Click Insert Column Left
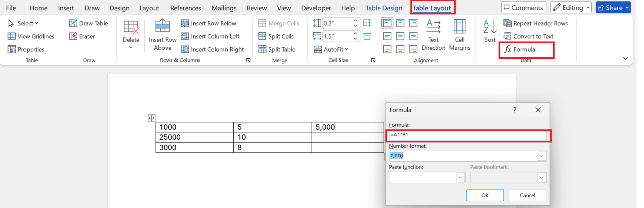Viewport: 644px width, 208px height. [x=210, y=36]
